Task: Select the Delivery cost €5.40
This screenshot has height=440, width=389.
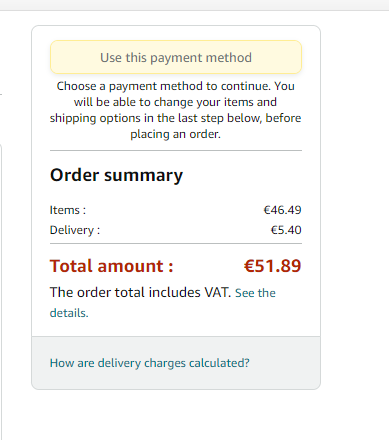Action: coord(286,230)
